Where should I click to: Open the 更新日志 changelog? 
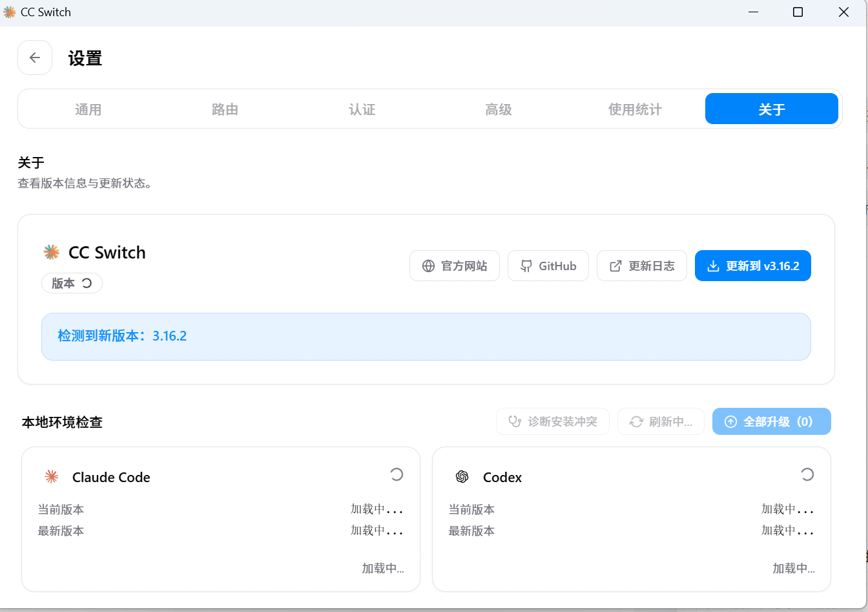click(x=642, y=266)
